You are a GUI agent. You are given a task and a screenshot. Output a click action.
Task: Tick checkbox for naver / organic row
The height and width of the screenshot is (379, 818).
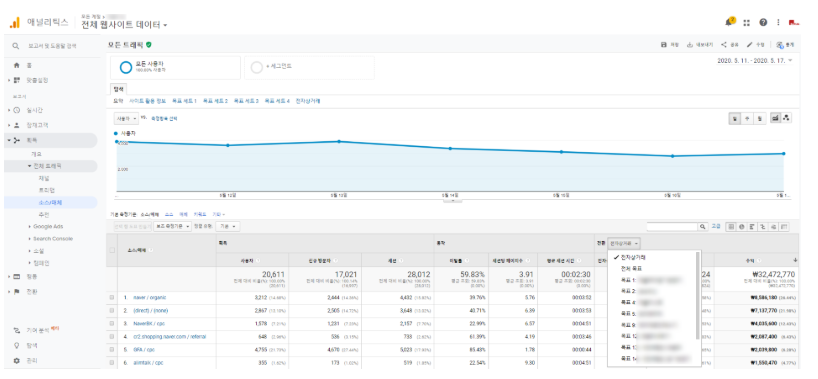click(112, 298)
